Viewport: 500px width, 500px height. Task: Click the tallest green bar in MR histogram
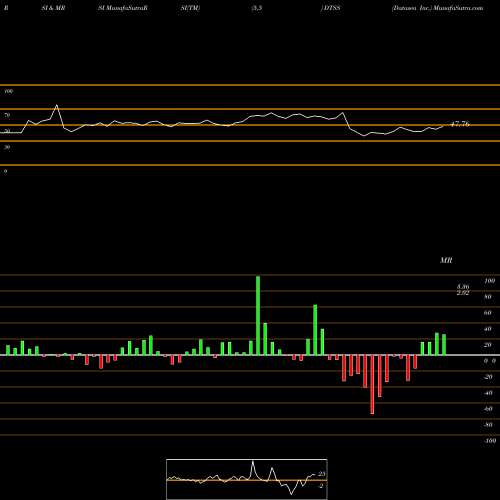(x=258, y=315)
